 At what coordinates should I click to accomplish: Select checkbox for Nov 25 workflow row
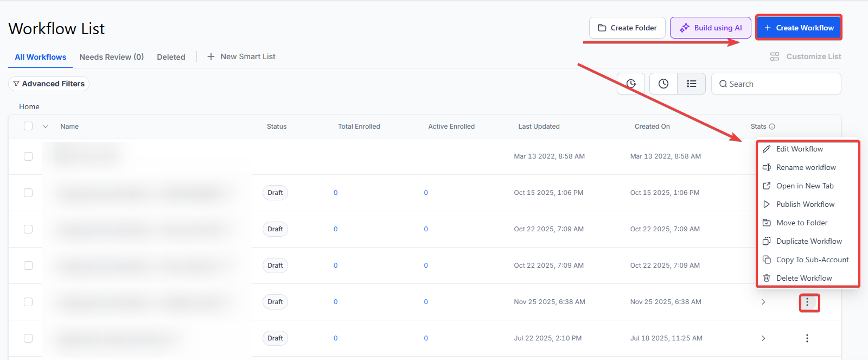28,302
